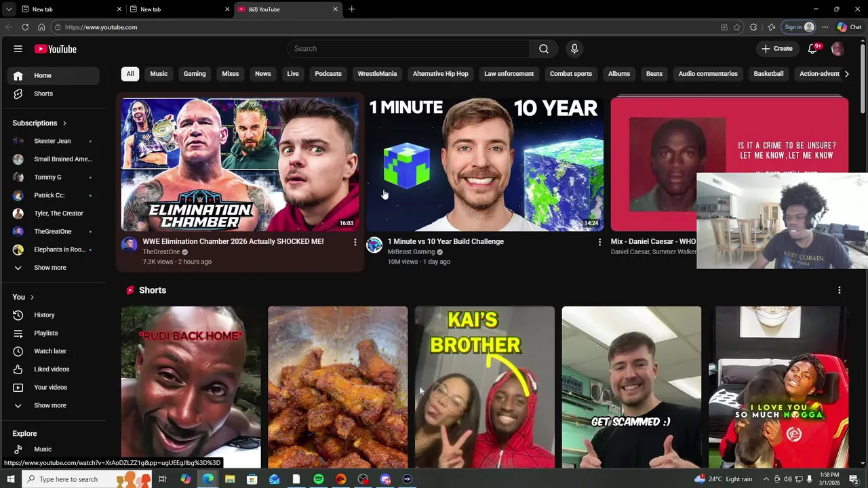
Task: Open the WWE Elimination Chamber video thumbnail
Action: 240,164
